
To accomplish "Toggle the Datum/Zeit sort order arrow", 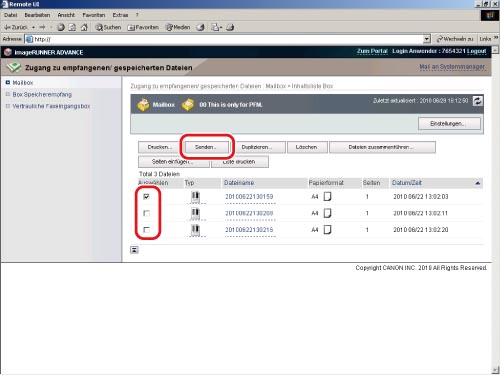I will tap(477, 183).
